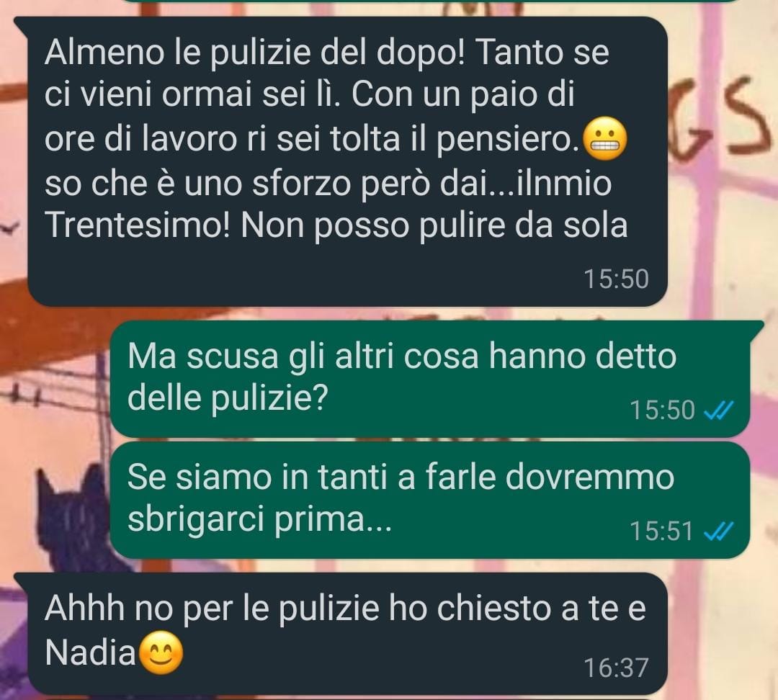Screen dimensions: 778x700
Task: Tap the partial bubble at top edge
Action: (428, 1)
